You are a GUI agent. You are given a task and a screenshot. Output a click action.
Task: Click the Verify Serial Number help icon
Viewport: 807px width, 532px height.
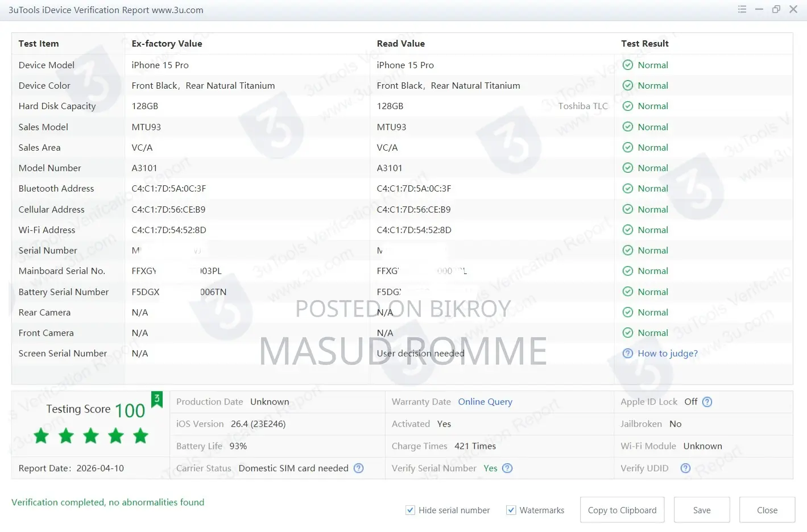[507, 468]
